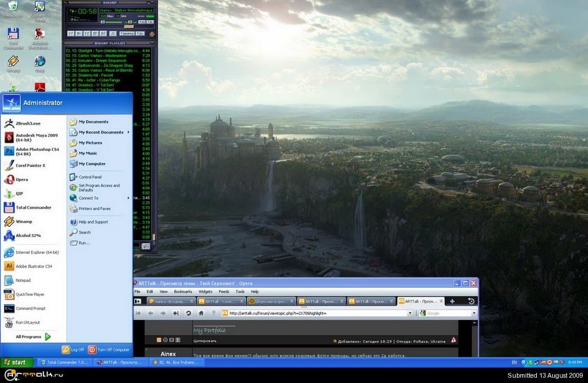Image resolution: width=588 pixels, height=383 pixels.
Task: Switch to the 'ARTTalk - Сооб...' Opera tab
Action: click(x=220, y=301)
